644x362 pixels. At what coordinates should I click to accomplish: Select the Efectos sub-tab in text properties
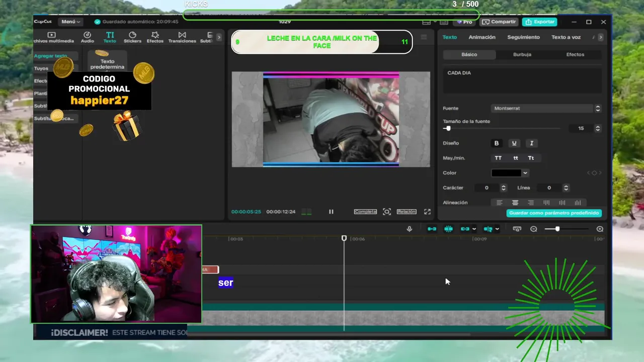(575, 54)
